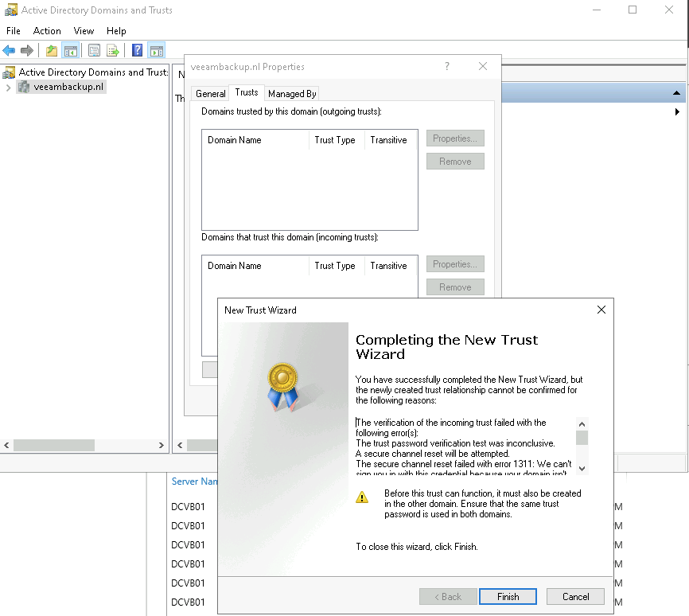
Task: Open the Action menu
Action: [x=47, y=30]
